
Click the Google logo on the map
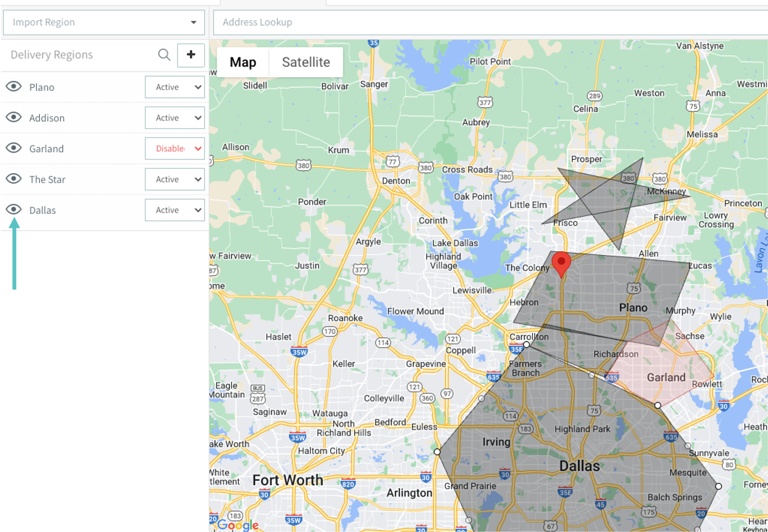(238, 525)
